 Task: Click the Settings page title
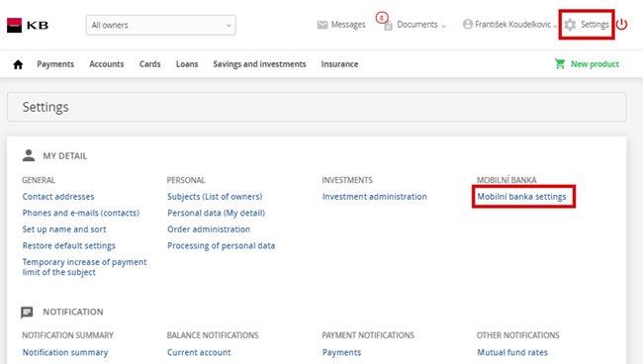tap(46, 107)
